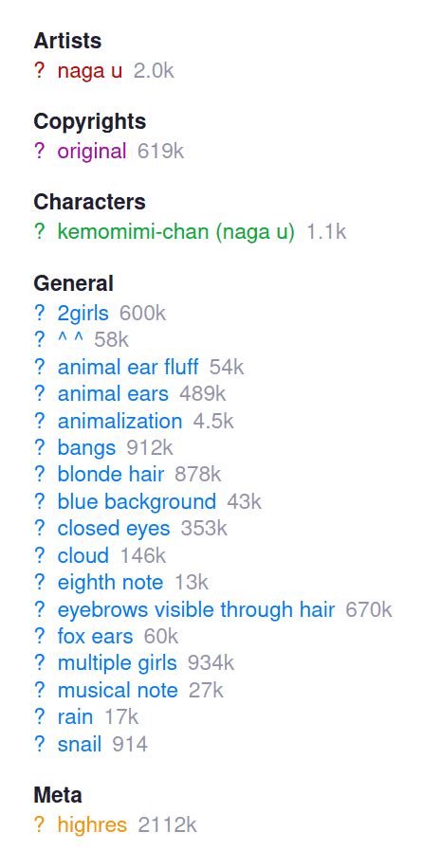Image resolution: width=422 pixels, height=868 pixels.
Task: Open eyebrows visible through hair tag
Action: (x=196, y=610)
